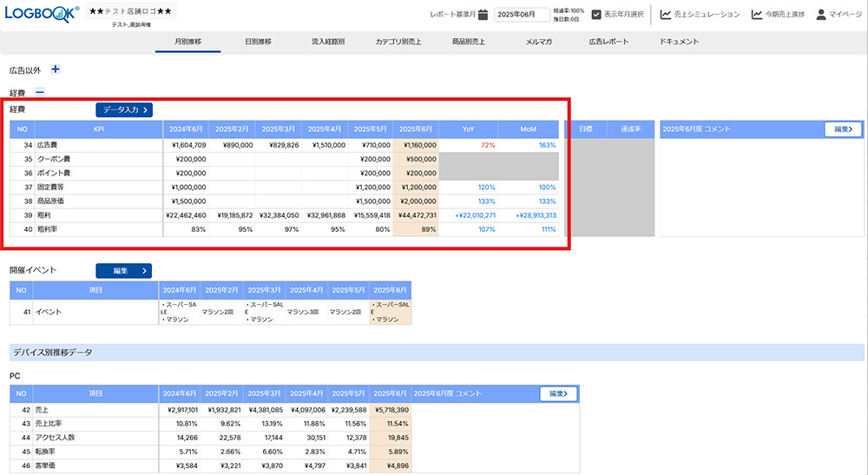This screenshot has height=475, width=868.
Task: Click the LOGBOOK logo
Action: (x=42, y=14)
